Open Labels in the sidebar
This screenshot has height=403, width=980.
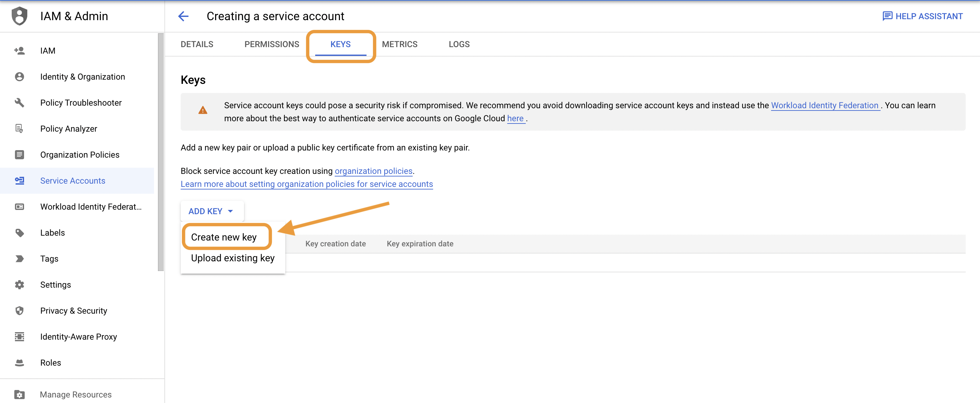[77, 232]
